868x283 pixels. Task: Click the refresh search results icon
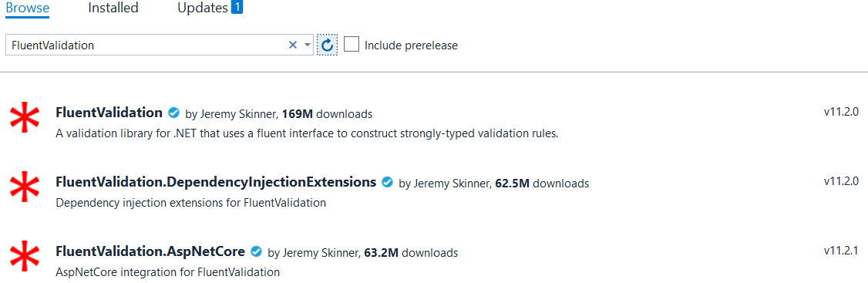(x=327, y=45)
